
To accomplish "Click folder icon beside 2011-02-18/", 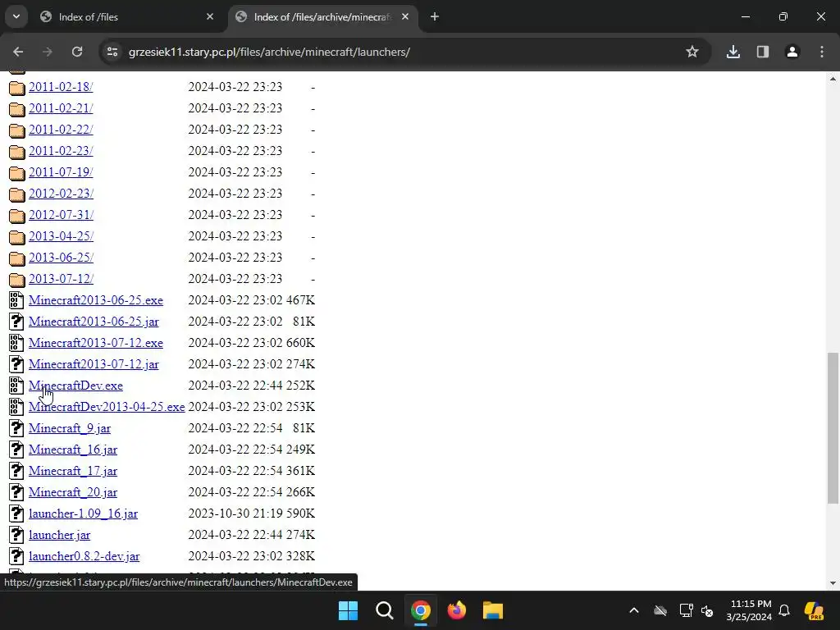I will [x=17, y=87].
